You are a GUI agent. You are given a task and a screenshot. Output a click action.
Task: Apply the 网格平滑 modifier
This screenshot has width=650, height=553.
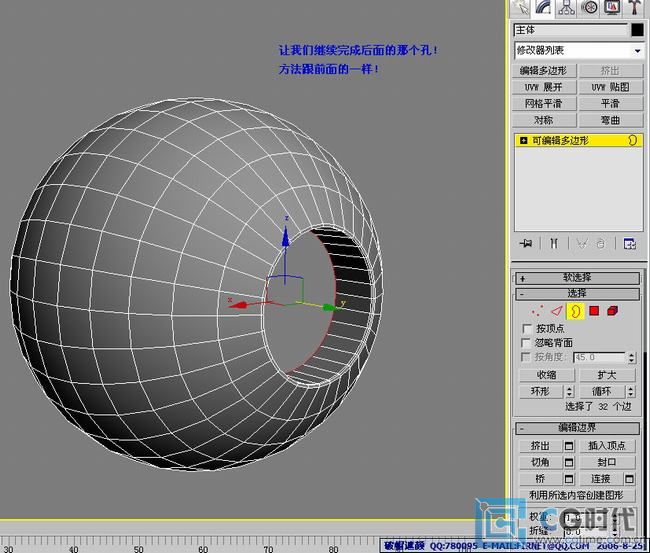pyautogui.click(x=544, y=103)
